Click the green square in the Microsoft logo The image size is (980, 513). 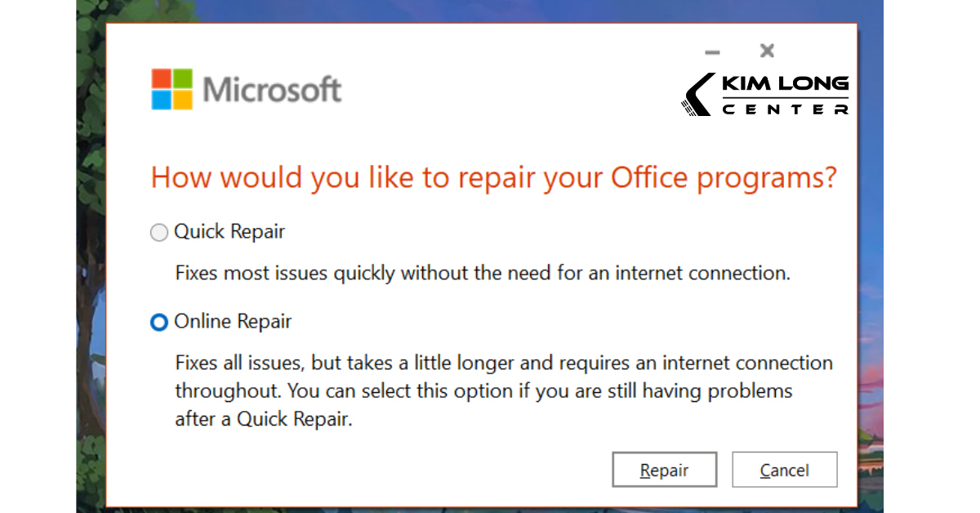[x=182, y=78]
